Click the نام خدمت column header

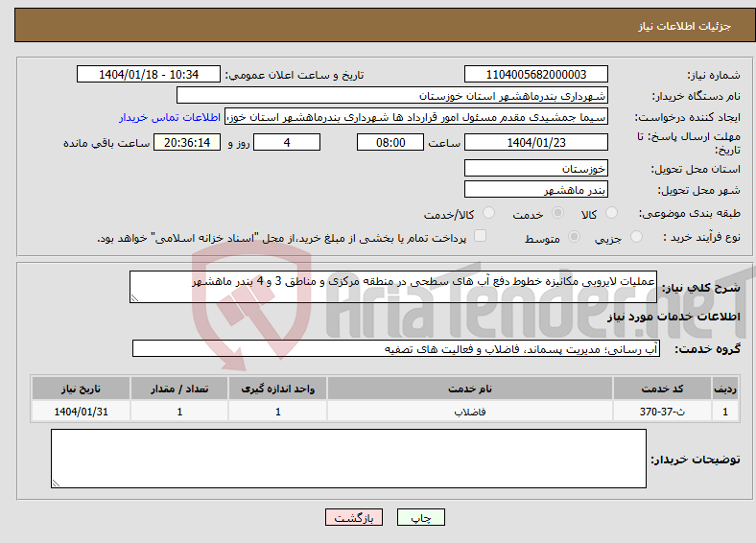coord(469,389)
